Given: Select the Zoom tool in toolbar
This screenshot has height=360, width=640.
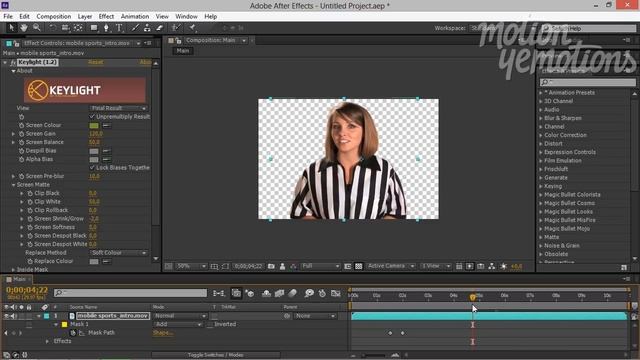Looking at the screenshot, I should (37, 28).
